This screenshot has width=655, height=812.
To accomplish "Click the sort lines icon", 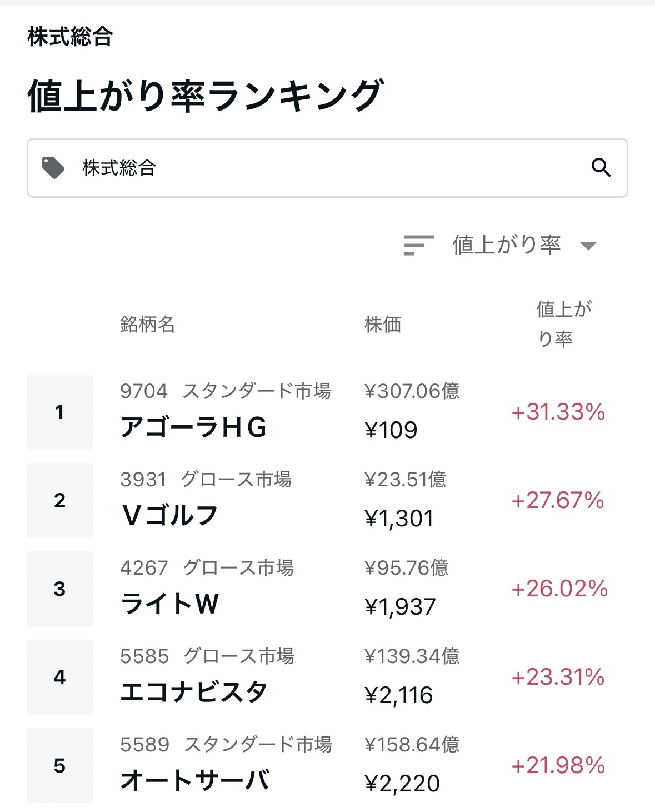I will (419, 245).
